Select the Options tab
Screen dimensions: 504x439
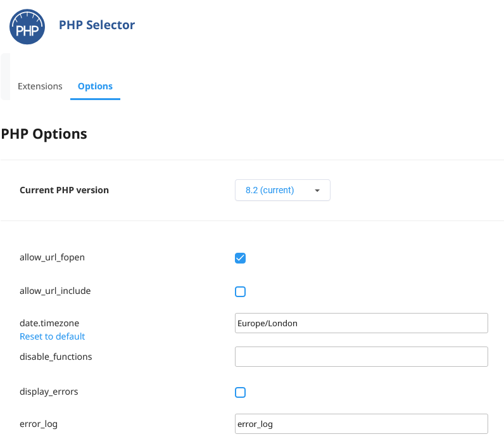(95, 86)
